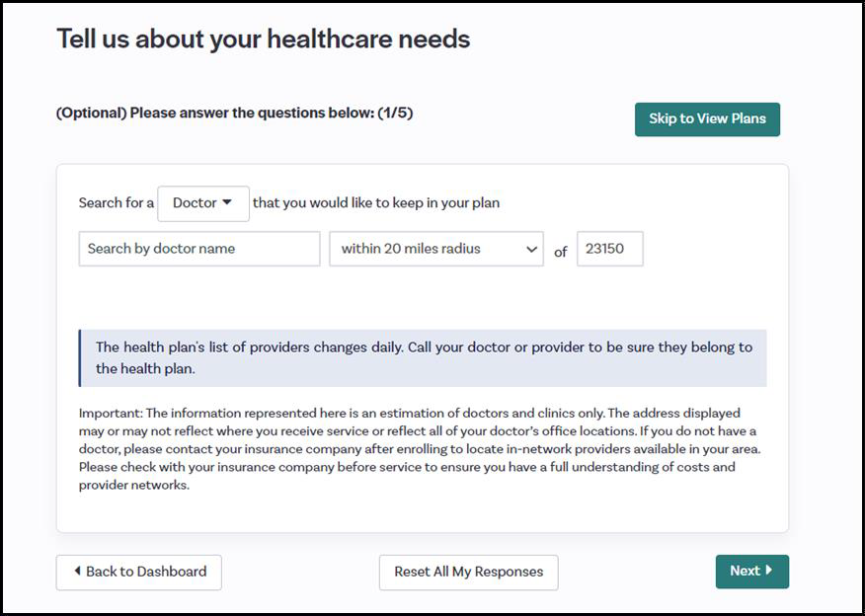Expand the within 20 miles radius dropdown
The image size is (865, 616).
point(434,249)
